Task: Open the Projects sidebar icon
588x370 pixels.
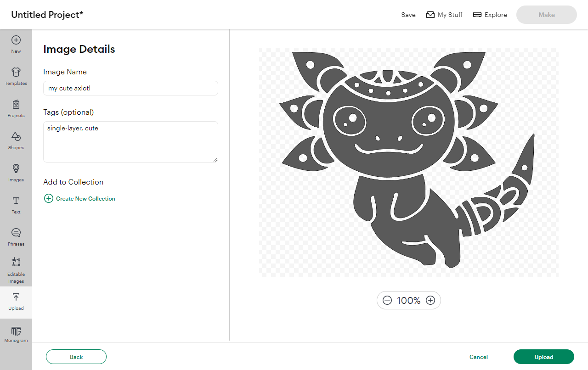Action: pos(16,108)
